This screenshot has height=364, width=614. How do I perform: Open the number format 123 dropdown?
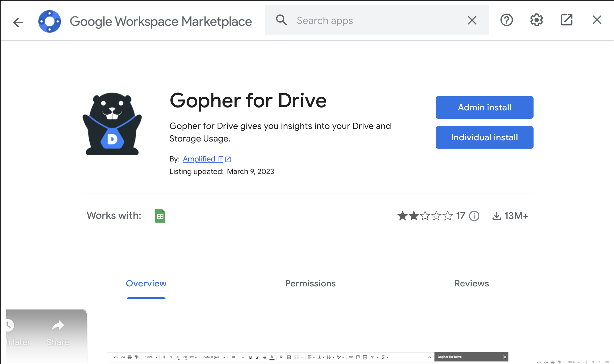click(x=193, y=357)
